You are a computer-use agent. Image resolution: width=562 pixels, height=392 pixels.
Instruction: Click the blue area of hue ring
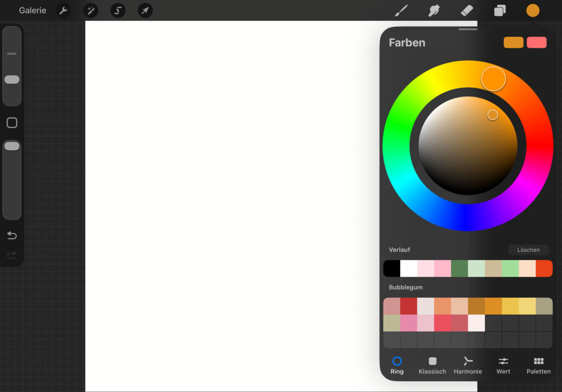466,217
